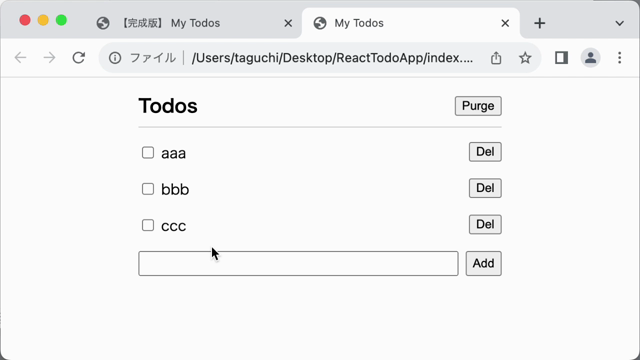Image resolution: width=640 pixels, height=360 pixels.
Task: Click the Todos heading
Action: tap(168, 106)
